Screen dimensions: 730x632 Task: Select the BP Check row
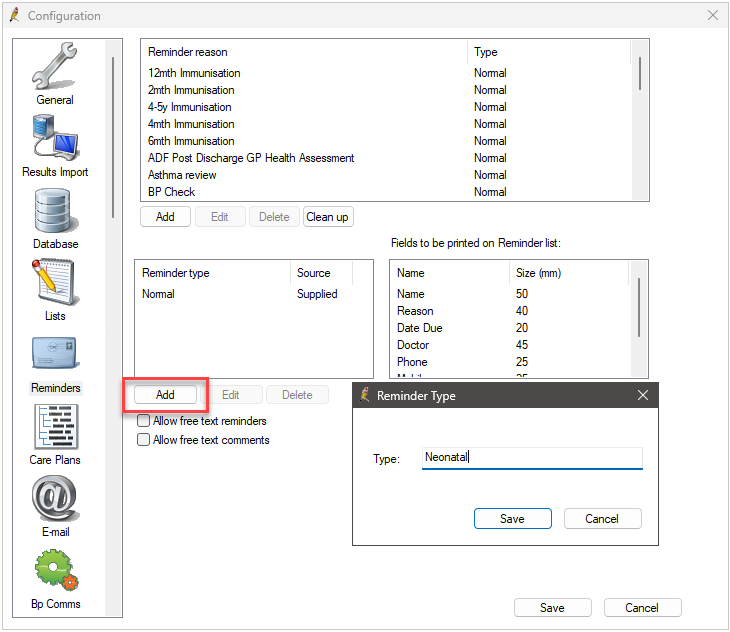(386, 192)
